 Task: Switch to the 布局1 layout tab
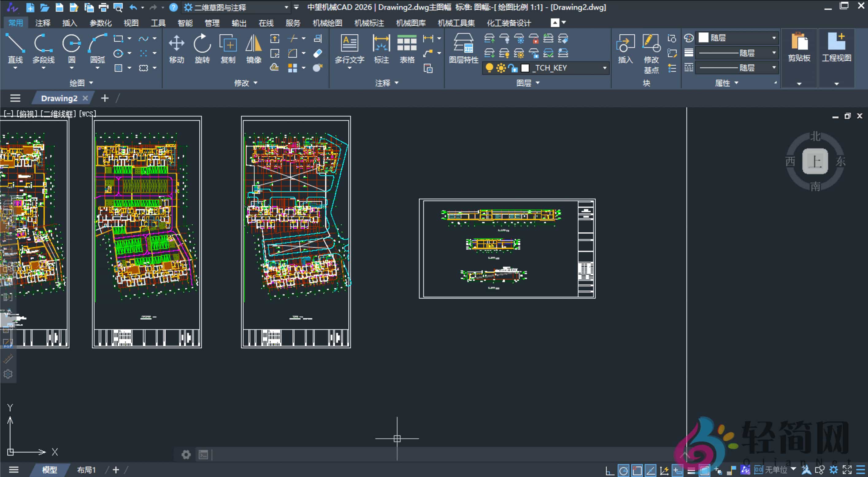[x=86, y=470]
